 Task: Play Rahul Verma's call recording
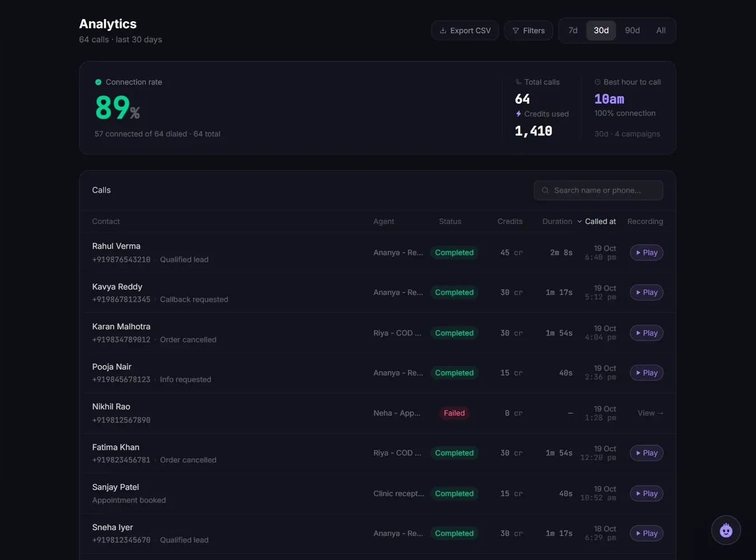tap(647, 253)
